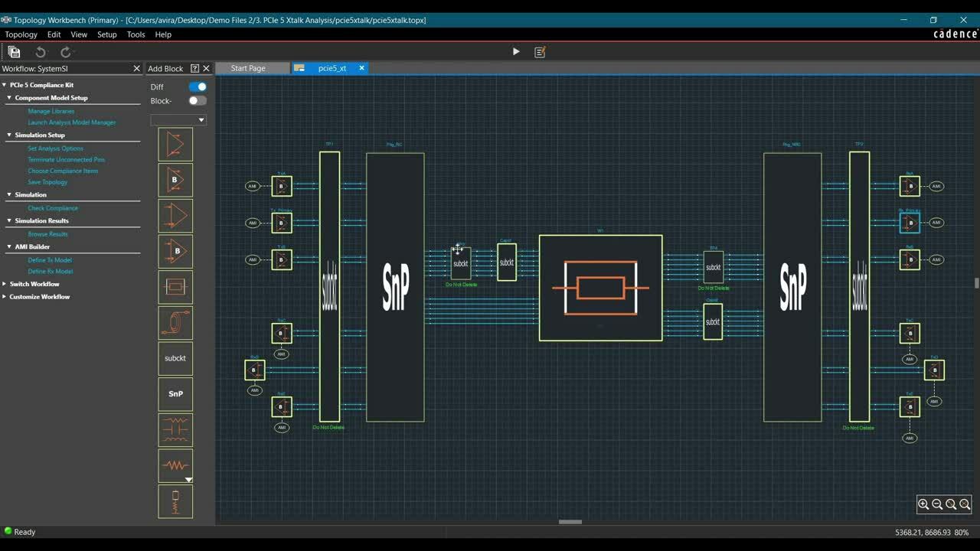Run the Check Compliance step

coord(53,208)
